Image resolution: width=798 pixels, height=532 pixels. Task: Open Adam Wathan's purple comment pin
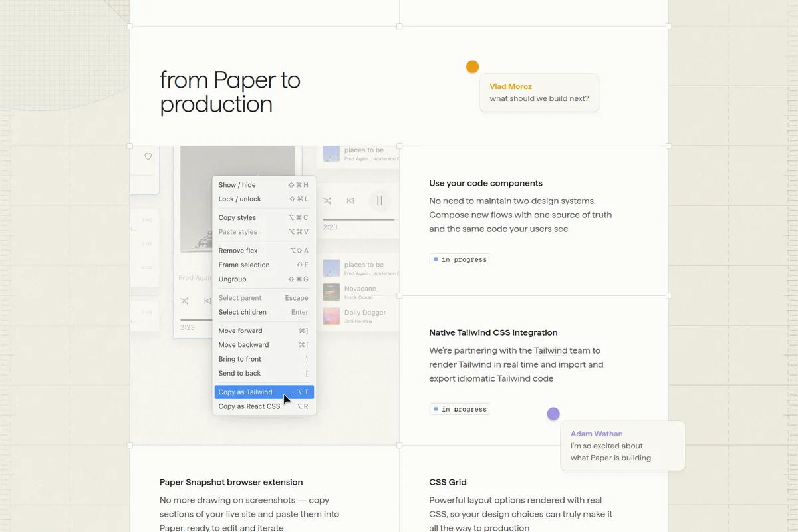point(553,413)
